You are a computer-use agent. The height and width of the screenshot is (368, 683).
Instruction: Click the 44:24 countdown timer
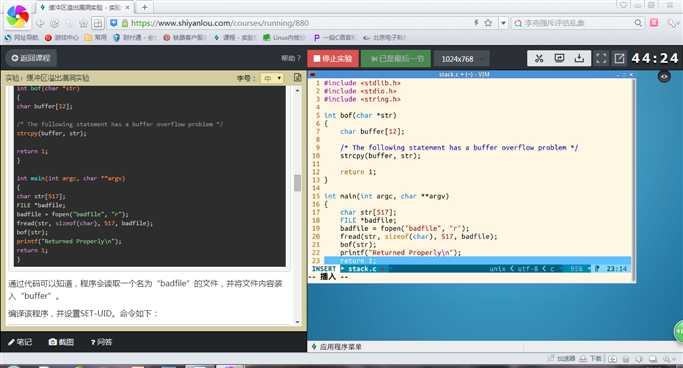click(x=655, y=58)
